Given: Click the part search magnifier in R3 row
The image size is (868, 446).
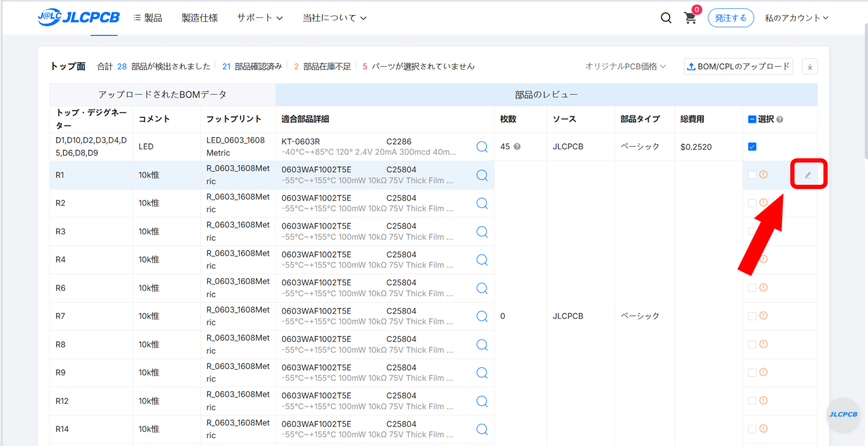Looking at the screenshot, I should coord(482,232).
